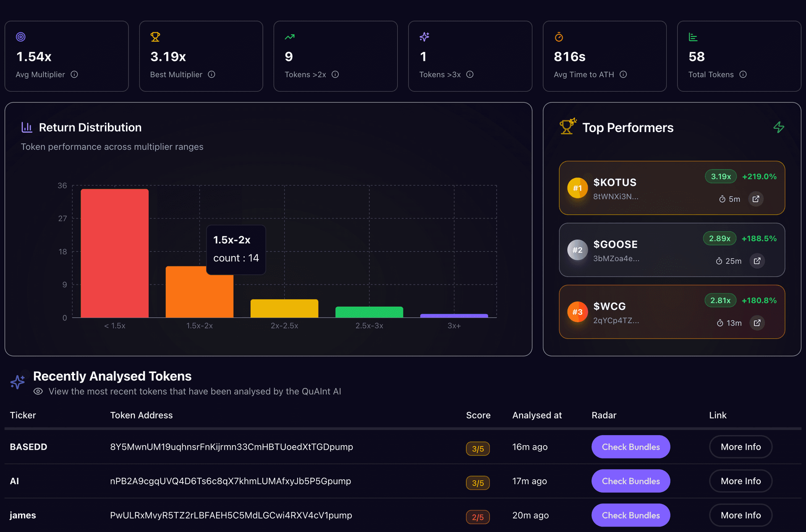806x532 pixels.
Task: Open More Info for BASEDD token
Action: click(741, 447)
